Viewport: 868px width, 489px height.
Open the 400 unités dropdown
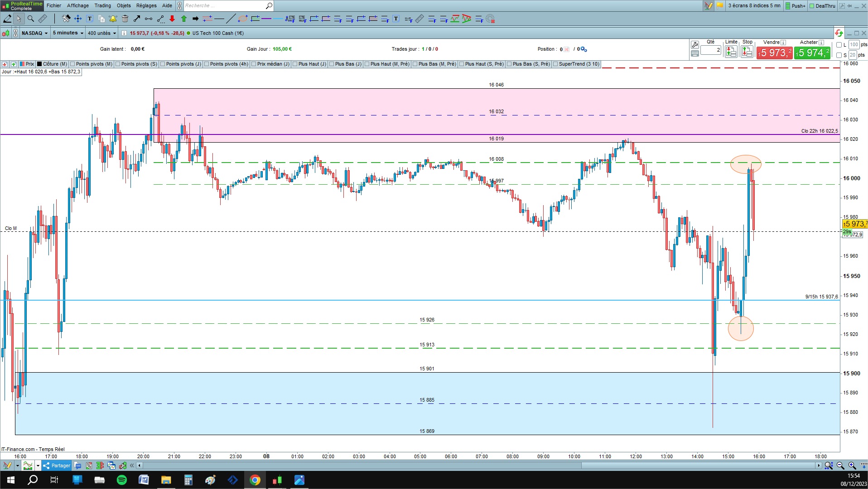click(x=102, y=33)
